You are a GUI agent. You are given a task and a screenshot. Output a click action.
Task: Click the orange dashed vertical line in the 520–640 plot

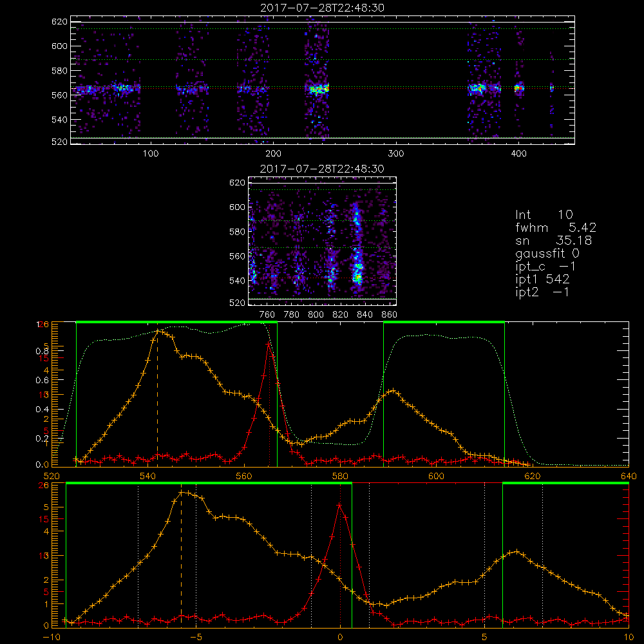(157, 397)
